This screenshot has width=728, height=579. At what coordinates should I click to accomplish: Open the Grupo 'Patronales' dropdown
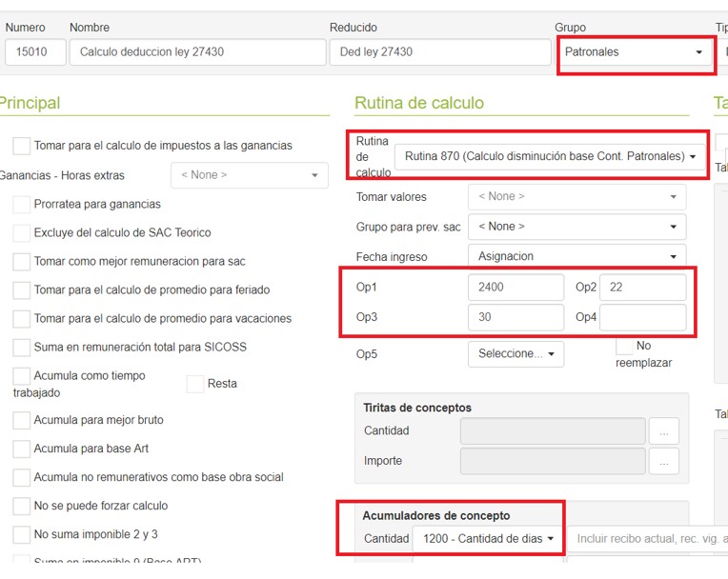635,52
